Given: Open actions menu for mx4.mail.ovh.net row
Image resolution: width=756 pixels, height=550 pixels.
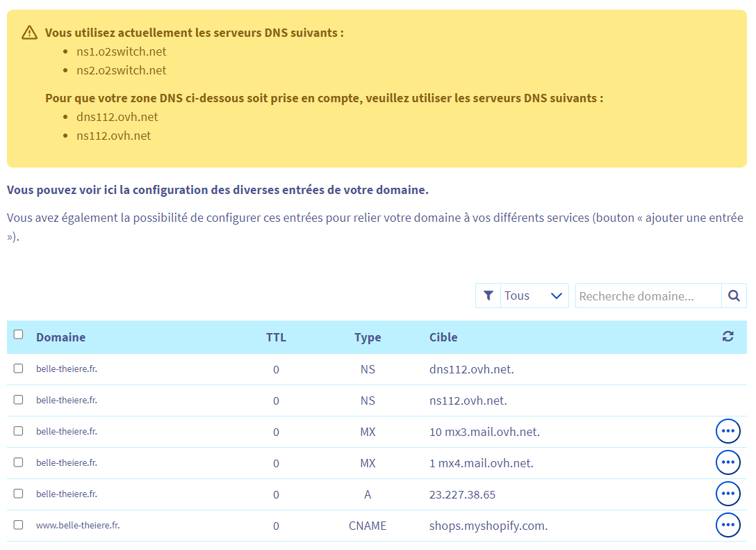Looking at the screenshot, I should [x=728, y=462].
